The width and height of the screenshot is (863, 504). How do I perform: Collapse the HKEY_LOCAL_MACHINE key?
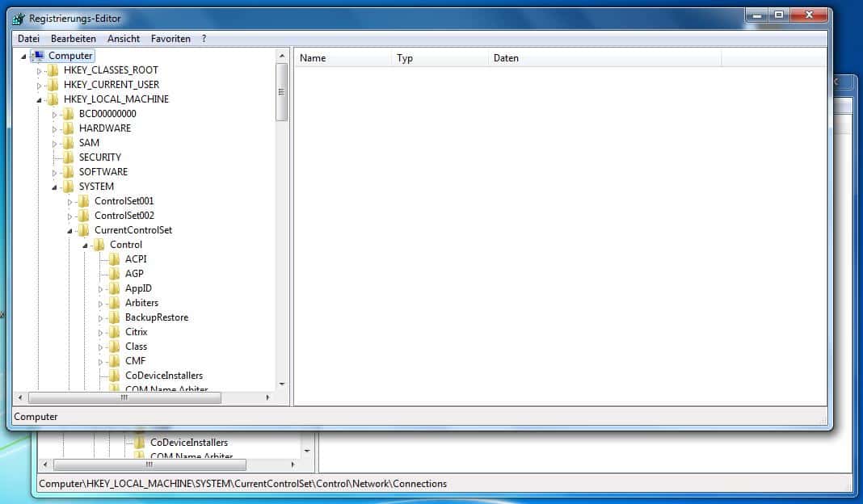[39, 100]
